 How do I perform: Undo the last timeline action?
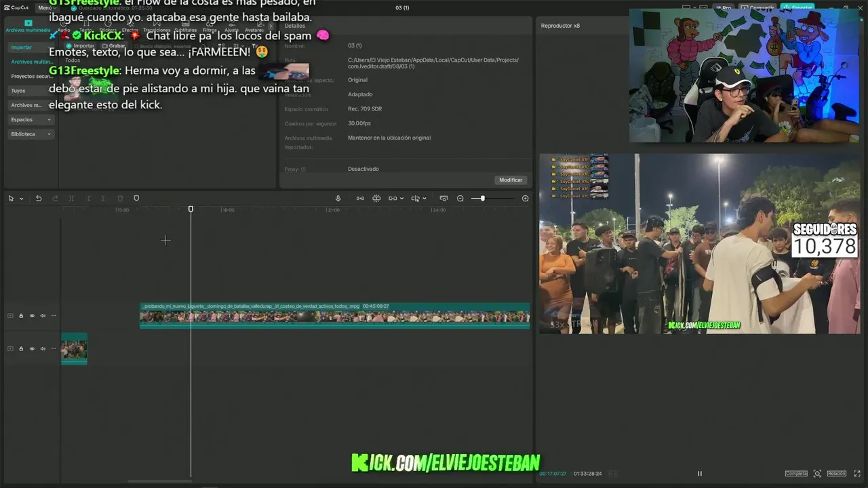pyautogui.click(x=39, y=199)
